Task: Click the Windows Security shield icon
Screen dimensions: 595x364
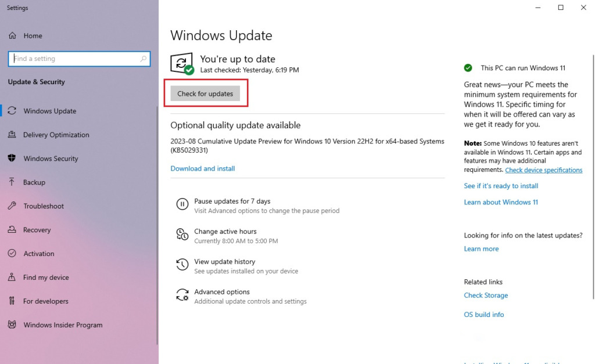Action: click(x=12, y=158)
